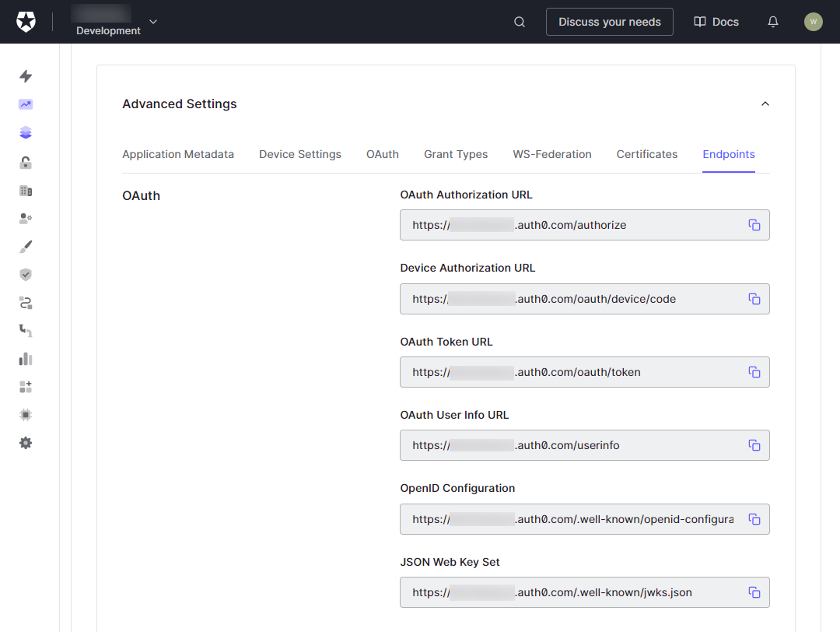Viewport: 840px width, 632px height.
Task: Open the Certificates tab
Action: (x=646, y=154)
